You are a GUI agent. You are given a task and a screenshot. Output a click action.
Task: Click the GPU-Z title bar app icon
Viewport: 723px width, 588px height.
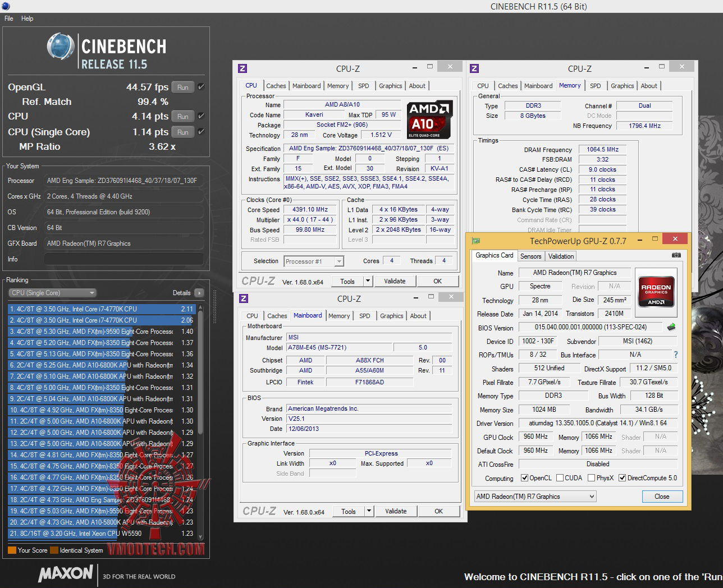coord(476,241)
